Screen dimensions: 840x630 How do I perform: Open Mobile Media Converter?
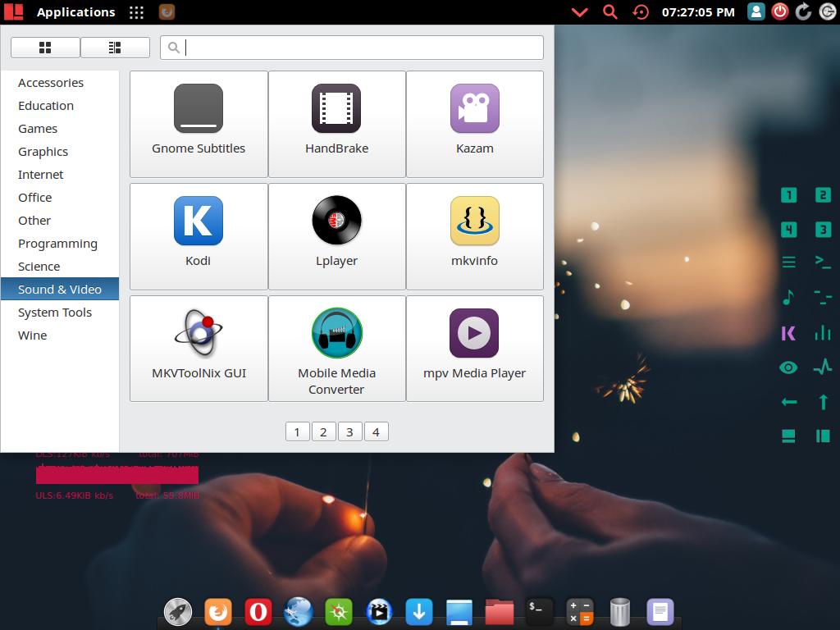(336, 348)
